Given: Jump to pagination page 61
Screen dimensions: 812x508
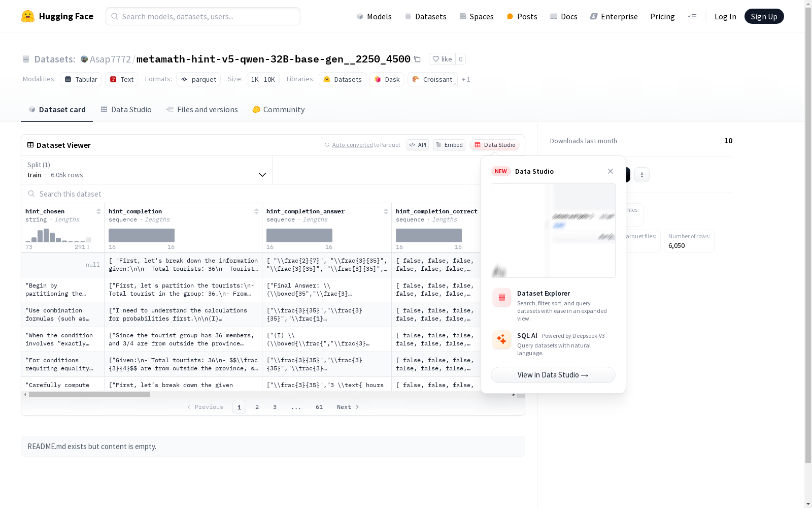Looking at the screenshot, I should click(x=319, y=407).
